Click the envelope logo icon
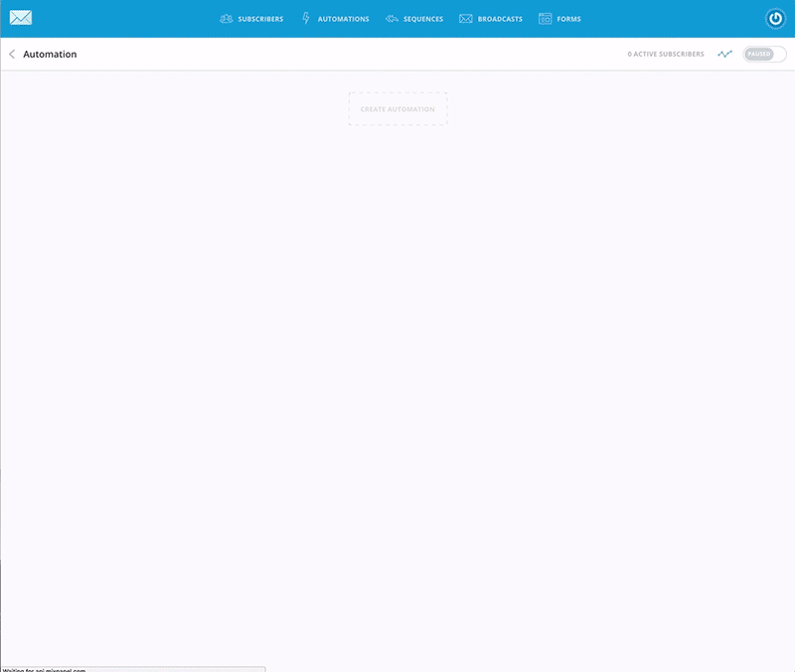Screen dimensions: 795x672 click(x=21, y=18)
